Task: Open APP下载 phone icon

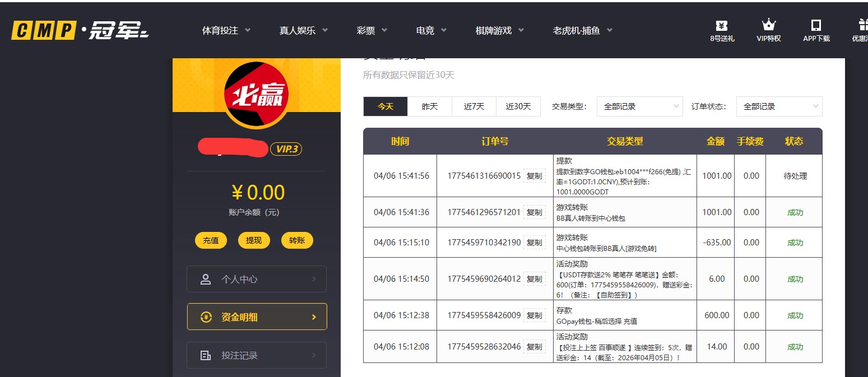Action: (816, 25)
